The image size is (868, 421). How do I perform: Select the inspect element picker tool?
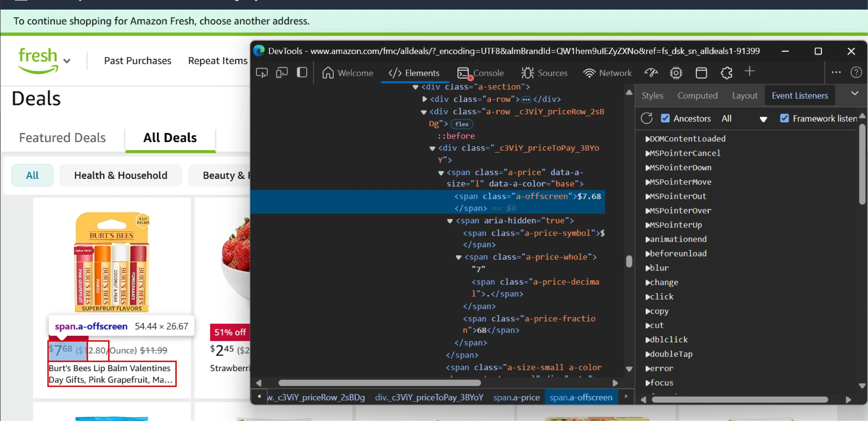pyautogui.click(x=262, y=73)
